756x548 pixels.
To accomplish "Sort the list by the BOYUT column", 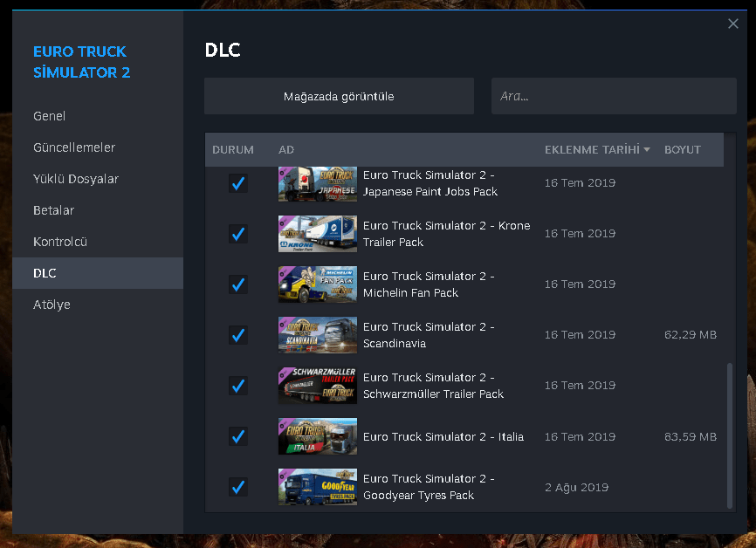I will click(x=682, y=150).
